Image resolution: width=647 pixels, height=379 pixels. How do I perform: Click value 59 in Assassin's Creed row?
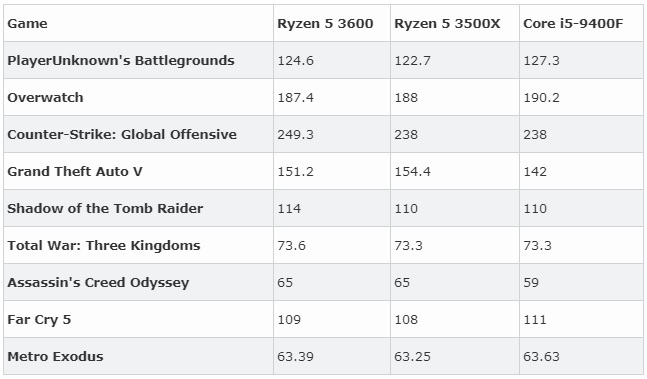[x=531, y=282]
